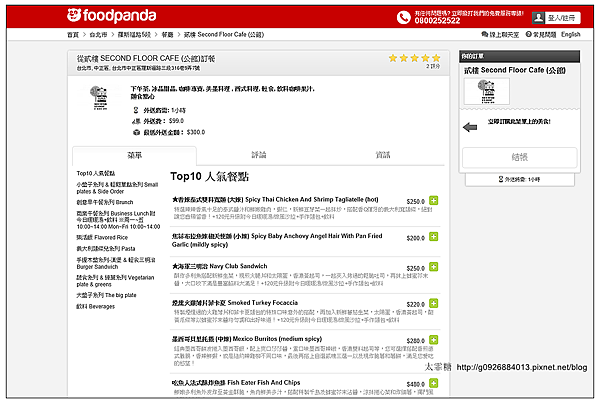The width and height of the screenshot is (600, 403).
Task: Open Small plates & Side Order category
Action: 117,188
